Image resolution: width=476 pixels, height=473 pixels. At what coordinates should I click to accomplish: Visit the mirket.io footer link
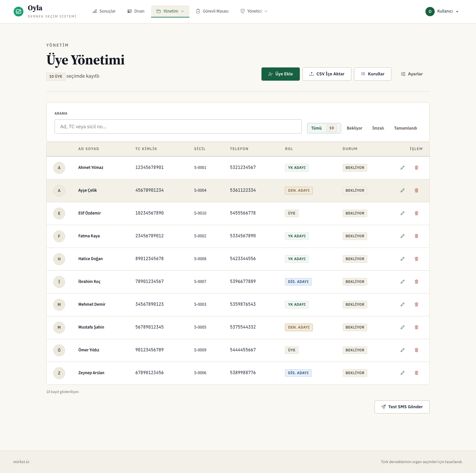[21, 462]
